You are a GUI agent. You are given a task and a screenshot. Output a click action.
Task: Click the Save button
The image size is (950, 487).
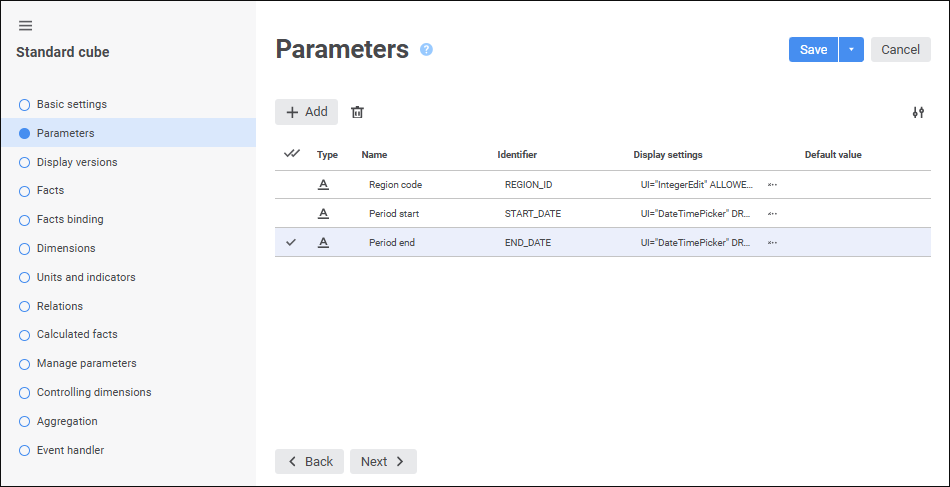coord(813,50)
